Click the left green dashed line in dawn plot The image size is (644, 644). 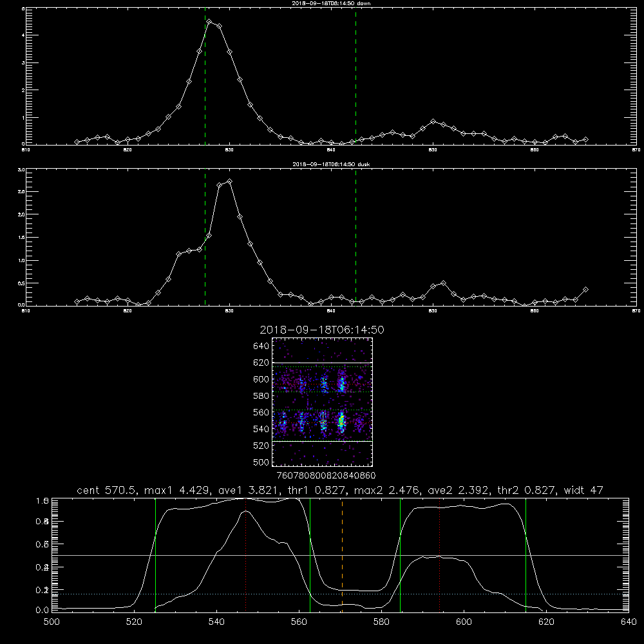(x=205, y=76)
